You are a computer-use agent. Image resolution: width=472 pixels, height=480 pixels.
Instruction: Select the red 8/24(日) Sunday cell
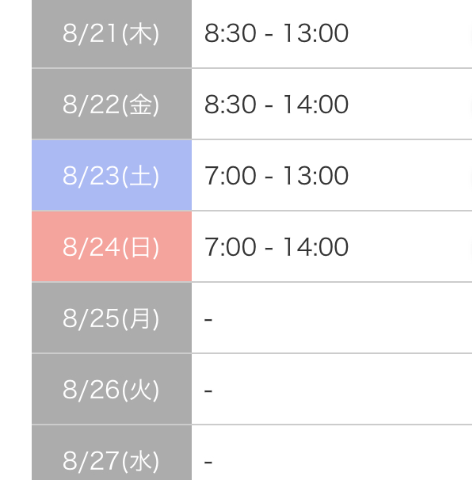coord(112,247)
